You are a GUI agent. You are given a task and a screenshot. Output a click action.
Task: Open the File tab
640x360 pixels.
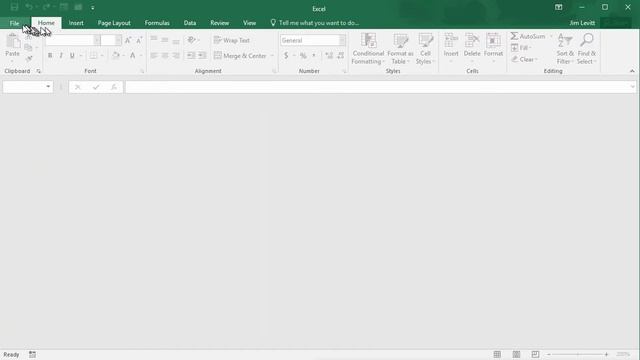click(x=14, y=23)
